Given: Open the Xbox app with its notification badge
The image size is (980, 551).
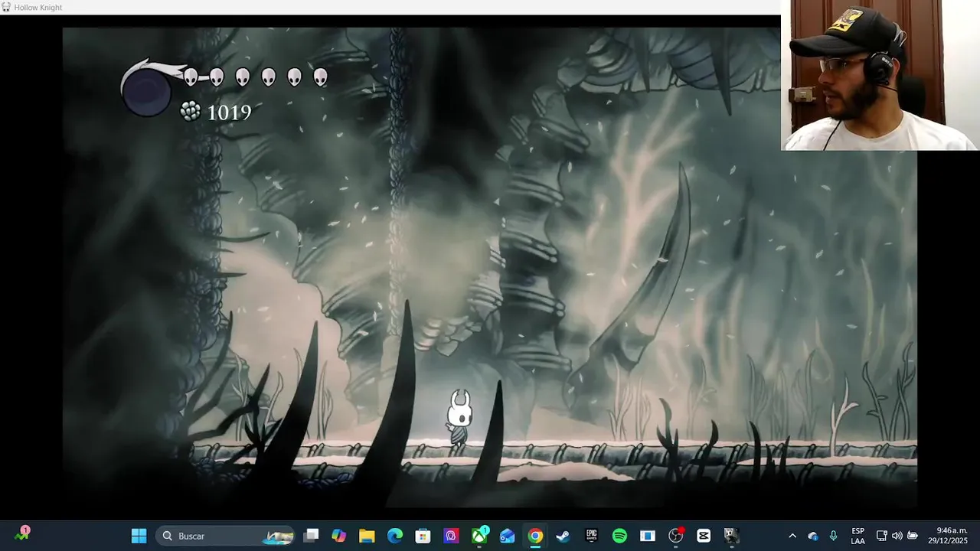Looking at the screenshot, I should 479,535.
